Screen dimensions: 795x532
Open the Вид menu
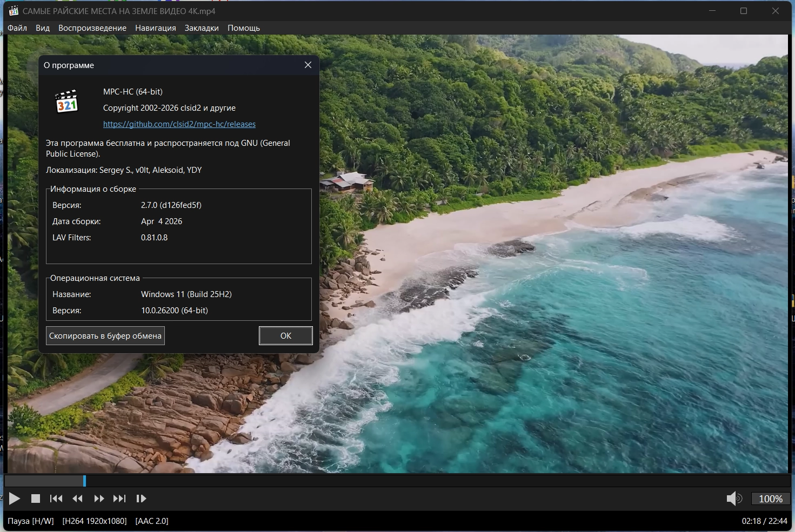[x=43, y=28]
